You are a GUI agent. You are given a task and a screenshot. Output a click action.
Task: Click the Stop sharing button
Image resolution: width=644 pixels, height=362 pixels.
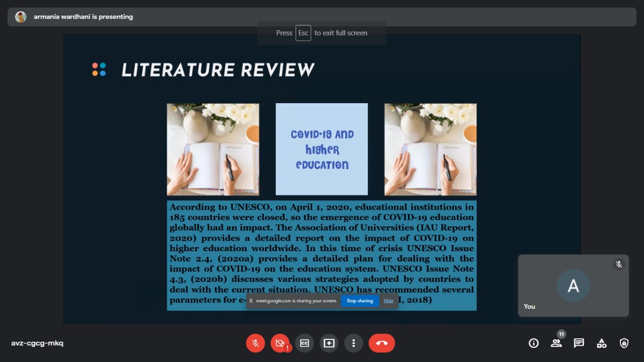click(360, 301)
